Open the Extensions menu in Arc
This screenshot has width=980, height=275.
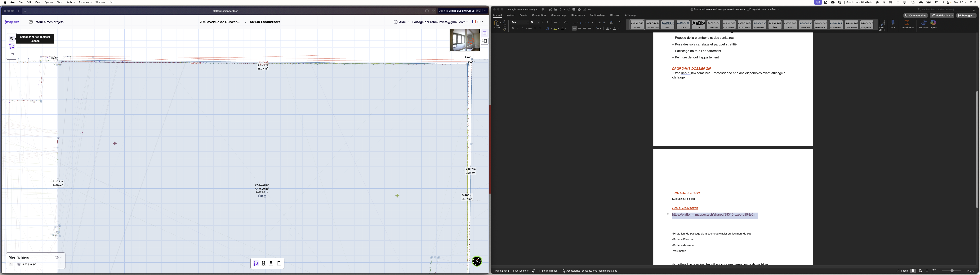85,2
